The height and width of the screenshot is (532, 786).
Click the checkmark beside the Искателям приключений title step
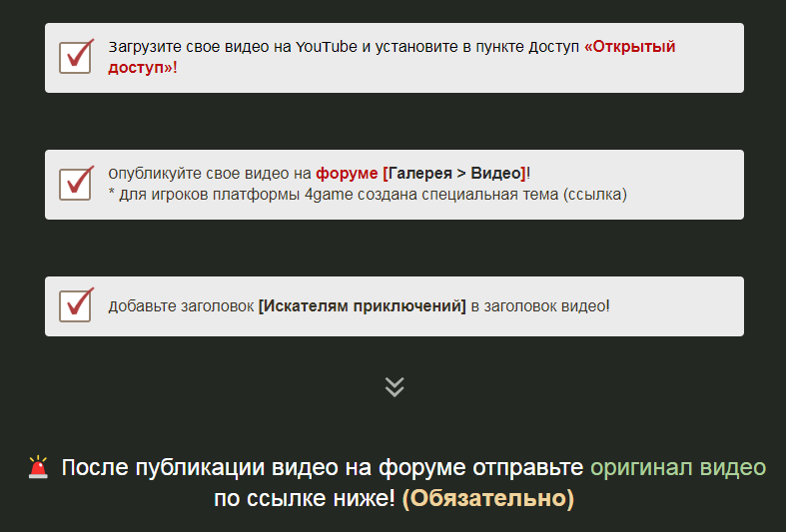click(76, 305)
